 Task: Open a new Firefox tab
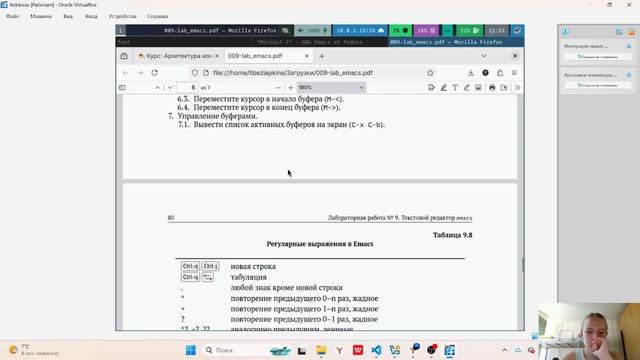click(322, 56)
